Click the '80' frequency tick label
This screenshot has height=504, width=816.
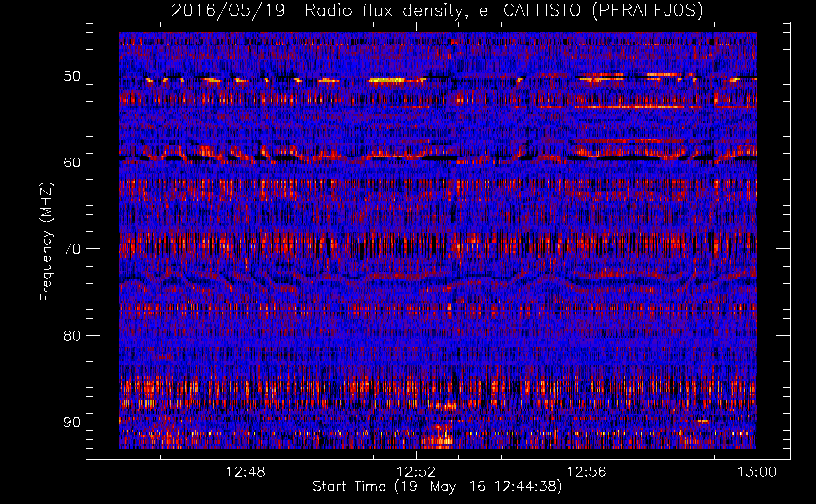pyautogui.click(x=72, y=336)
